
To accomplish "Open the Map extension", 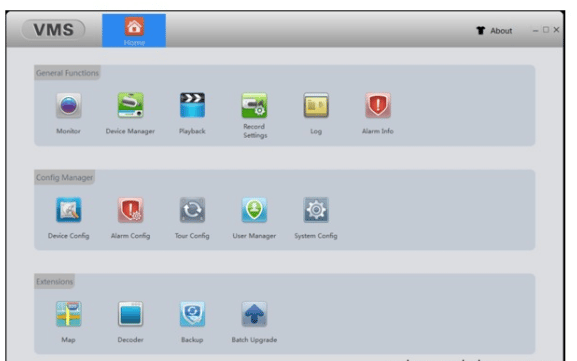I will pos(68,314).
